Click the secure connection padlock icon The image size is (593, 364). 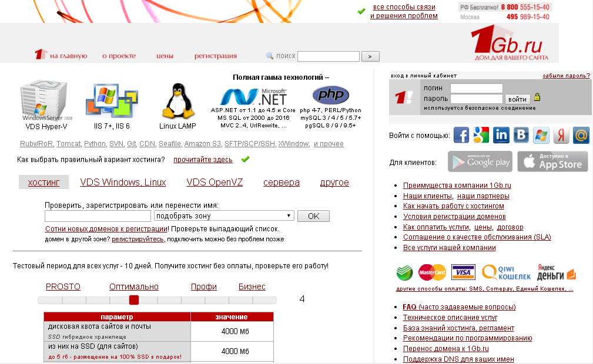pyautogui.click(x=537, y=97)
